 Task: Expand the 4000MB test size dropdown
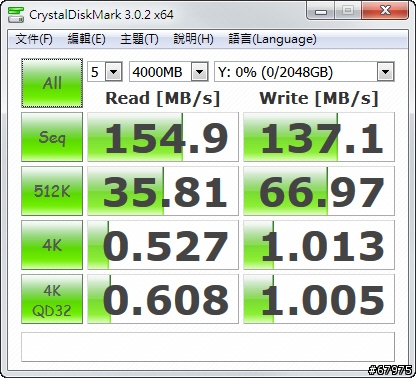point(169,72)
